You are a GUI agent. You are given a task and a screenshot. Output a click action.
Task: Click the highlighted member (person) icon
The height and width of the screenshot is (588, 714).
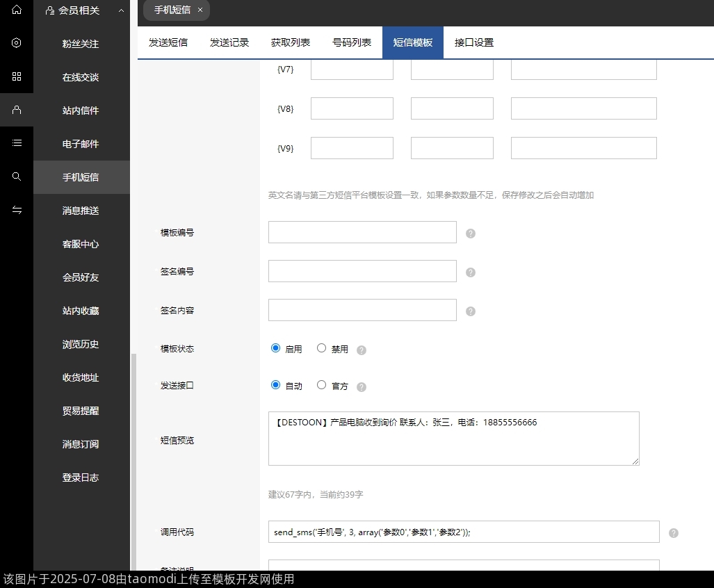point(17,110)
